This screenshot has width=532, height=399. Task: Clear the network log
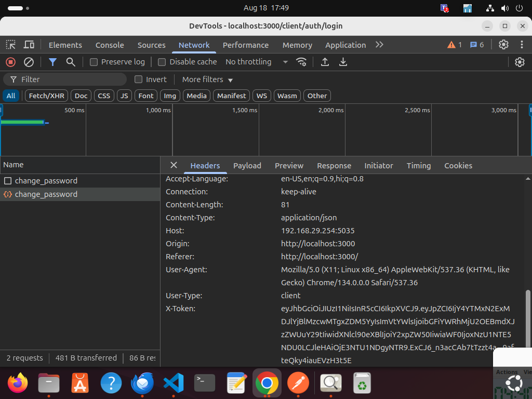(29, 62)
